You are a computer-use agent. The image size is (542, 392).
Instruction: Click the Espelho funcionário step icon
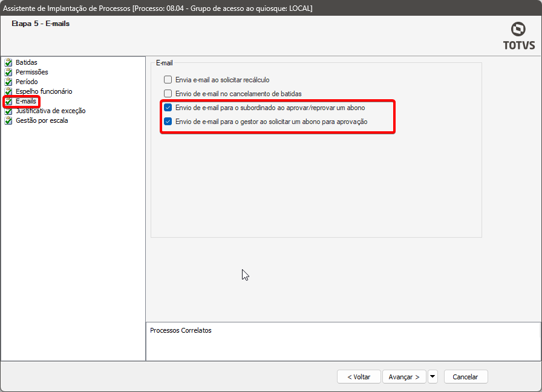tap(8, 91)
